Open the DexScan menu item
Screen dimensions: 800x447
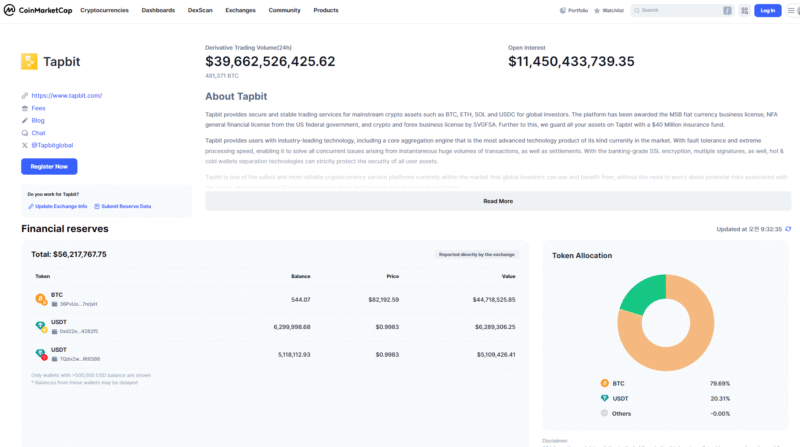(199, 10)
